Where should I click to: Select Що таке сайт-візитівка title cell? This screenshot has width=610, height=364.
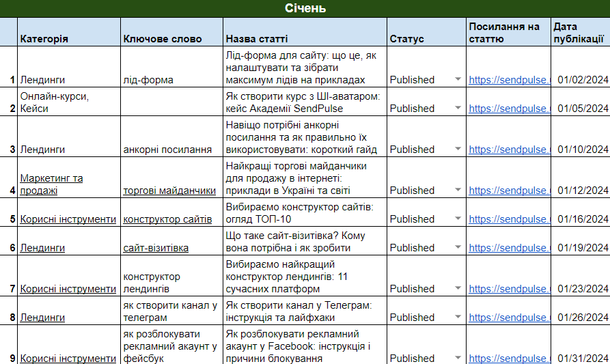[x=305, y=241]
